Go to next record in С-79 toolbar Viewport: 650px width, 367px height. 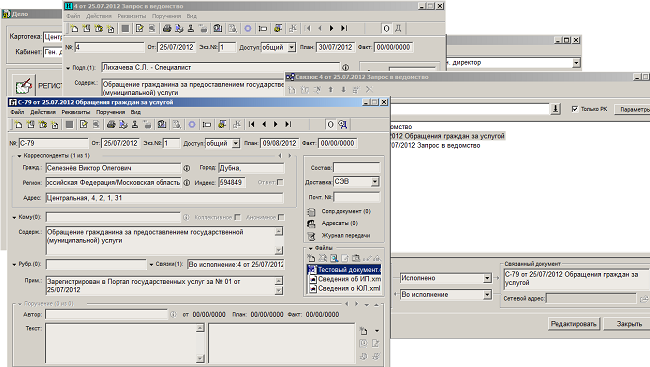point(276,124)
